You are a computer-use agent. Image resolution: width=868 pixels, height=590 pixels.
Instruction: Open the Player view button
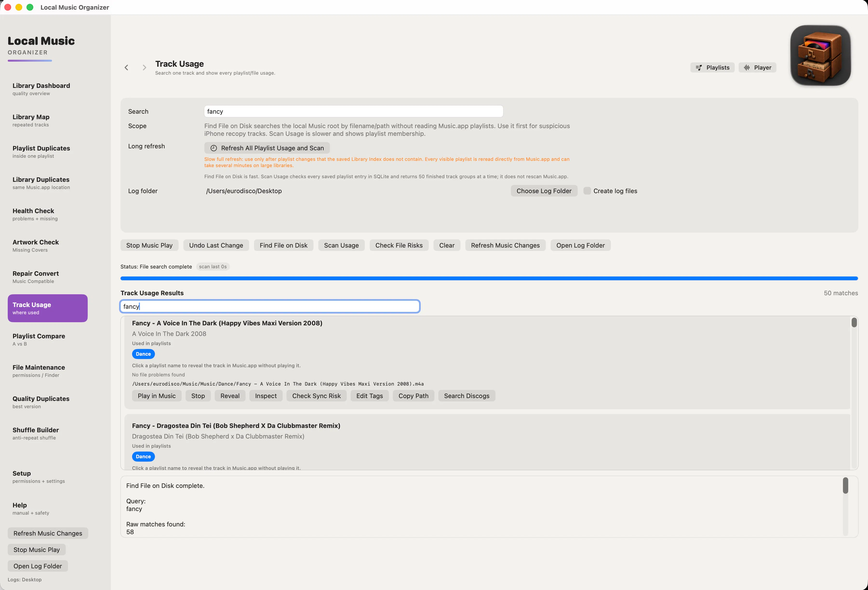click(757, 67)
